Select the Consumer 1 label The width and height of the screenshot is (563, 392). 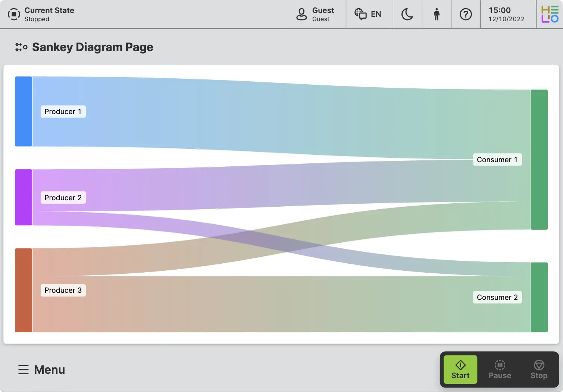click(497, 160)
